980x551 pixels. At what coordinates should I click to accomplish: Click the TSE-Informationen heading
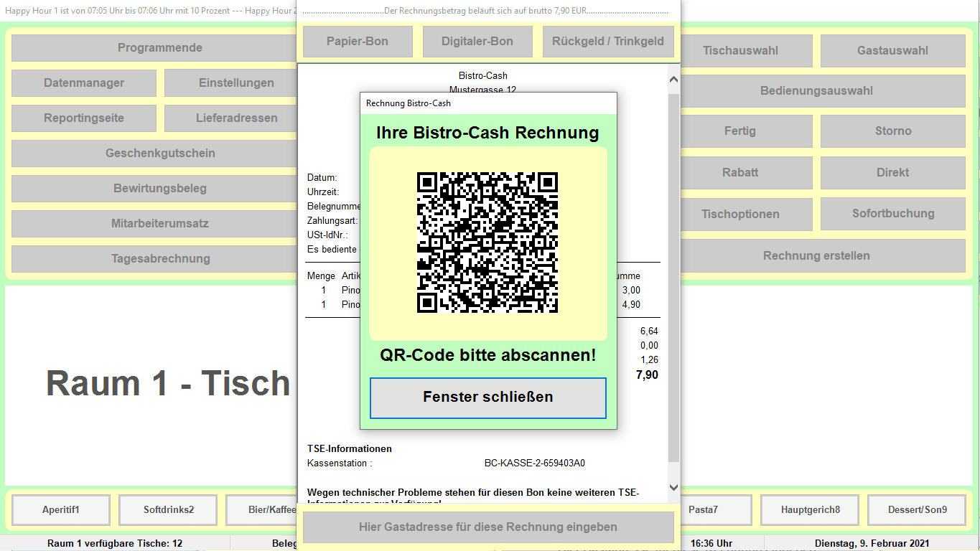pyautogui.click(x=350, y=449)
